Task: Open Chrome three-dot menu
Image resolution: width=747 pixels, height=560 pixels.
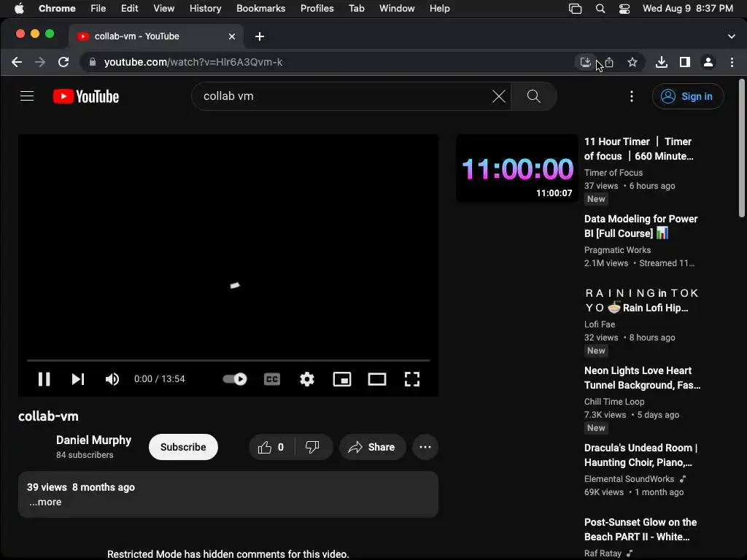Action: [x=732, y=62]
